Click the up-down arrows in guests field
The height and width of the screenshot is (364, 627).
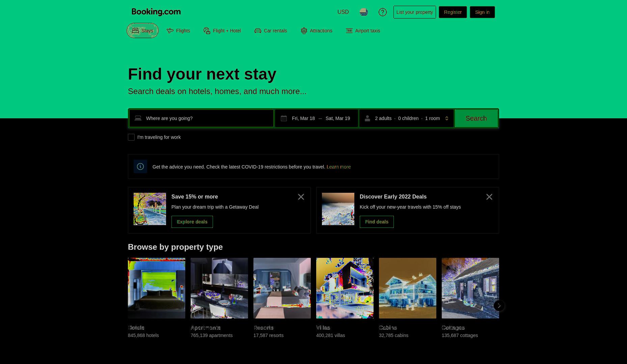pyautogui.click(x=447, y=118)
